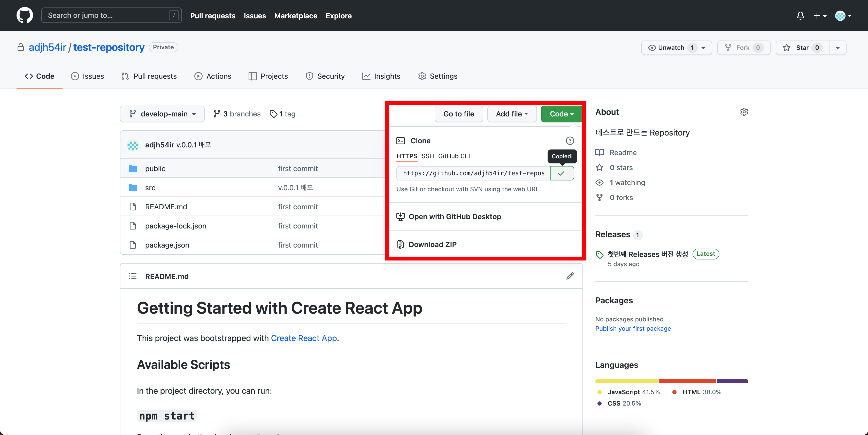The height and width of the screenshot is (435, 868).
Task: Click the yellow JavaScript language bar segment
Action: [627, 382]
